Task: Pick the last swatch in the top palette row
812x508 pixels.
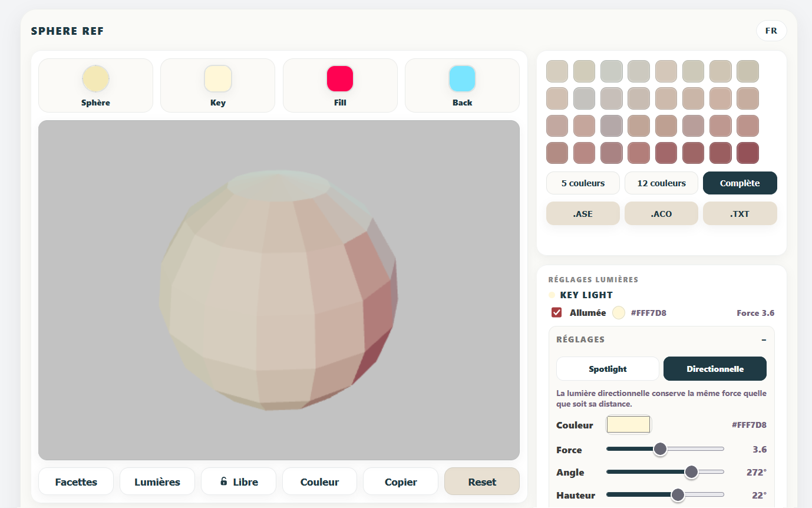Action: (748, 71)
